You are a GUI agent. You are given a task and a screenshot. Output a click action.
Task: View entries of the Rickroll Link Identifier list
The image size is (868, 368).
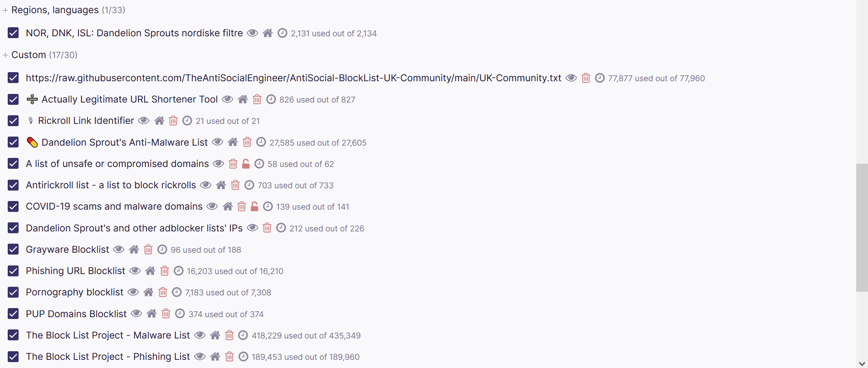coord(143,121)
